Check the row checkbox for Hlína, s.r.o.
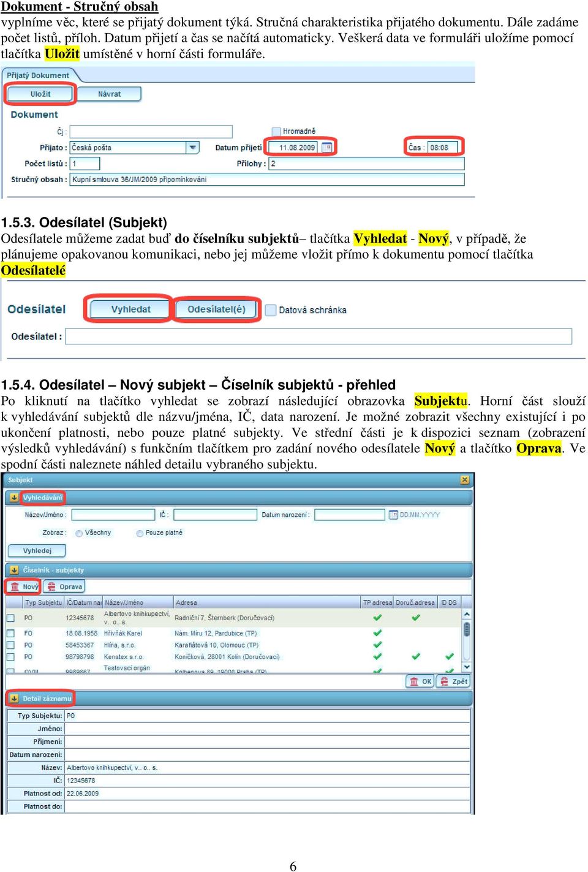Screen dimensions: 588x872 [10, 645]
